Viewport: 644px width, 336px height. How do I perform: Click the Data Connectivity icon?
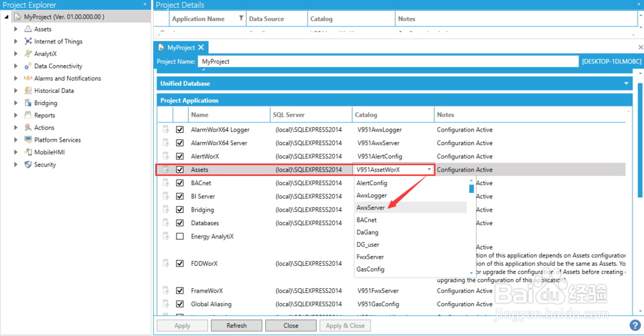click(28, 66)
